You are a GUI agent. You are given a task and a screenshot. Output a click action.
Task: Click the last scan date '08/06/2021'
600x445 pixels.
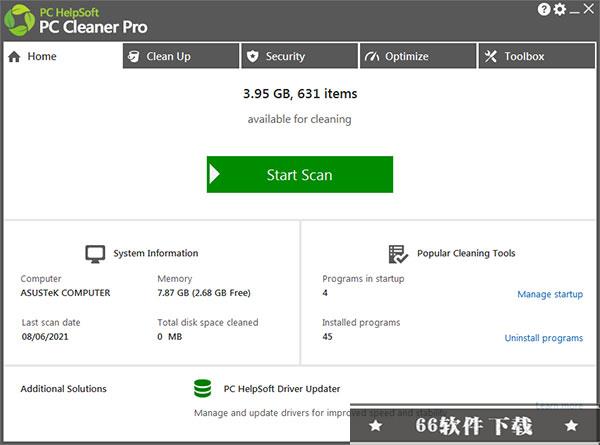pyautogui.click(x=45, y=337)
